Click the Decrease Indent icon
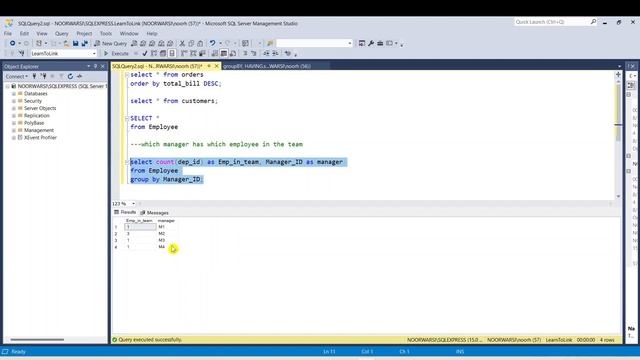Screen dimensions: 640x360 (266, 53)
